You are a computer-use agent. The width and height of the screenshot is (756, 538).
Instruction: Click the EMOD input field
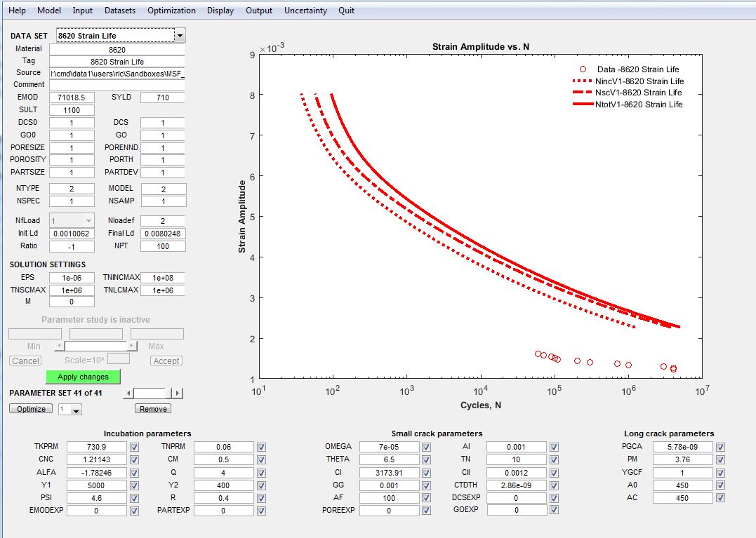coord(72,97)
